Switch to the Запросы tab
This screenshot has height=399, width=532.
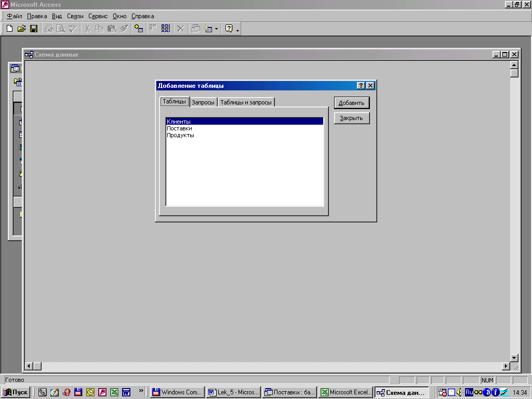tap(203, 102)
